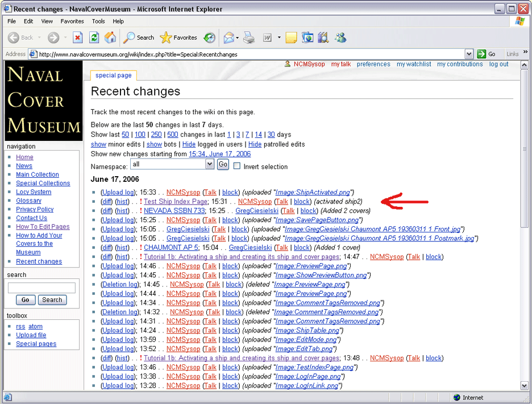This screenshot has width=532, height=404.
Task: Open the Main Collection navigation link
Action: click(x=38, y=174)
